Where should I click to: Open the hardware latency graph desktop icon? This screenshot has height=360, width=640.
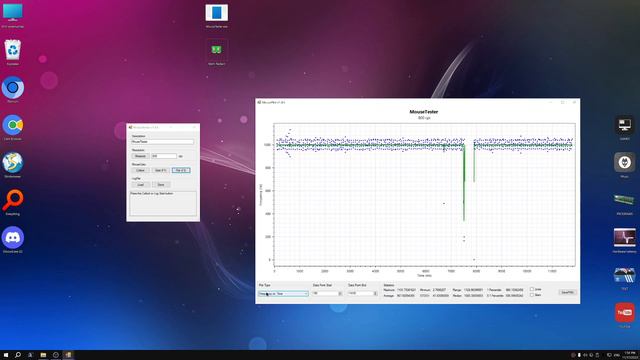(624, 237)
